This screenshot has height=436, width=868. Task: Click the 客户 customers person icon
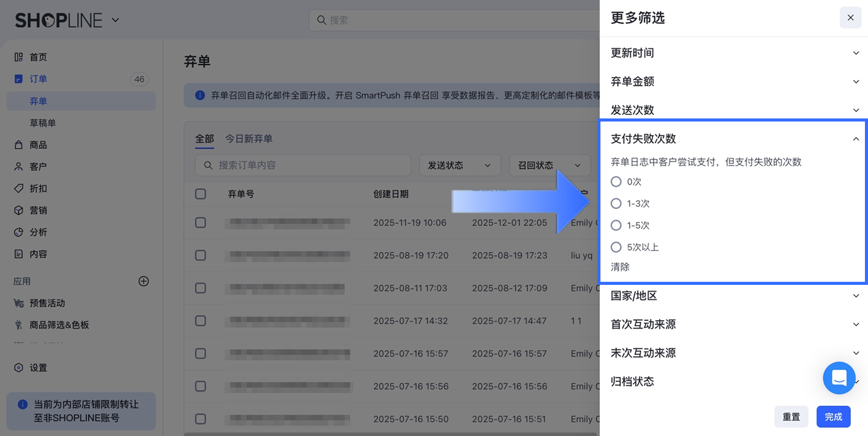(x=18, y=167)
